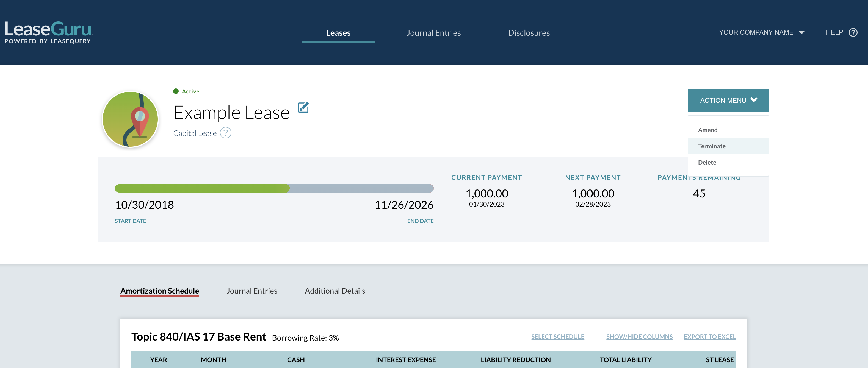The width and height of the screenshot is (868, 368).
Task: Switch to the Journal Entries sub-tab
Action: point(252,291)
